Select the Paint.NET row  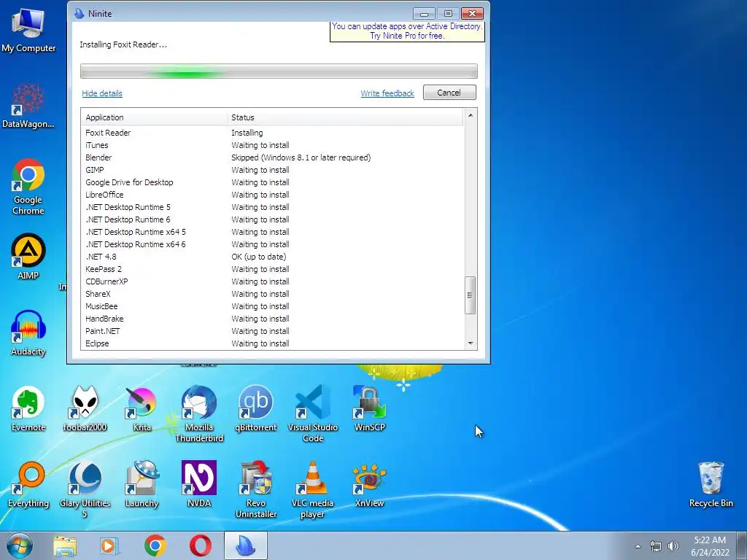tap(272, 331)
